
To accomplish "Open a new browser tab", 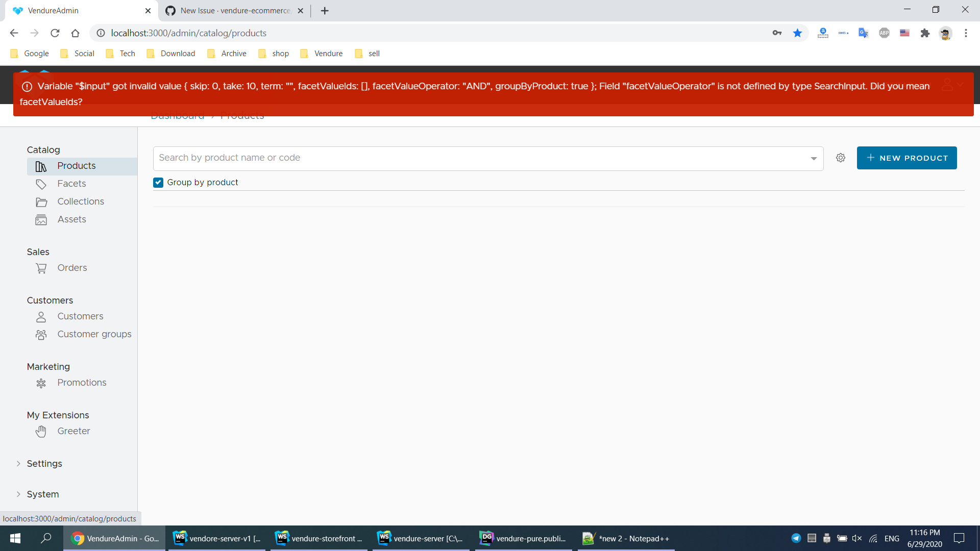I will coord(325,11).
